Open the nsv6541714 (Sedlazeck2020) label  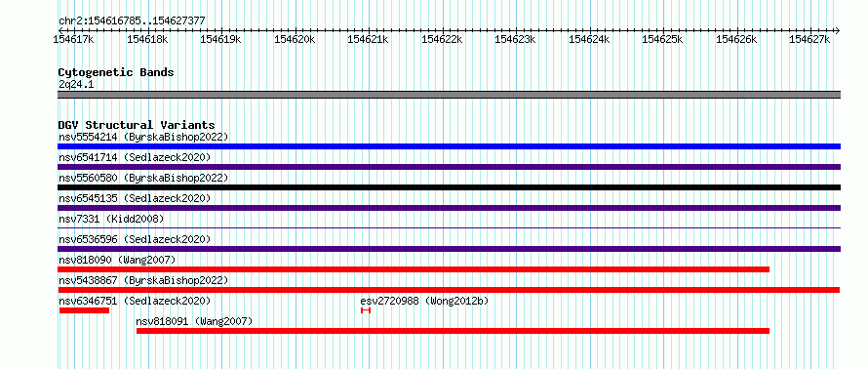click(x=135, y=157)
